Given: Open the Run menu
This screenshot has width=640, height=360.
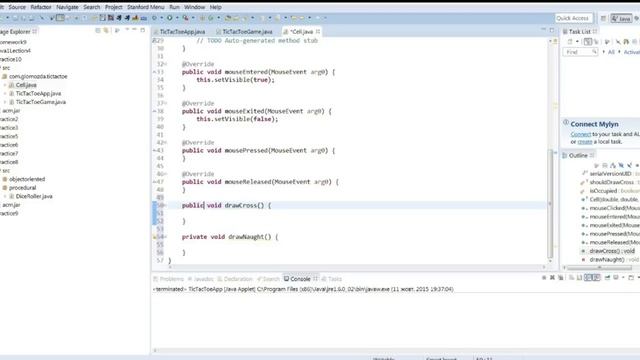Looking at the screenshot, I should point(174,7).
